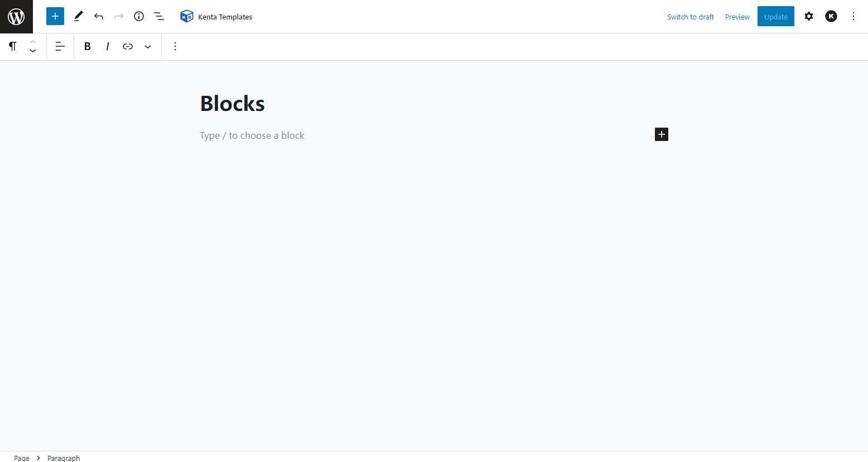Click Switch to draft
The width and height of the screenshot is (868, 462).
[x=690, y=16]
